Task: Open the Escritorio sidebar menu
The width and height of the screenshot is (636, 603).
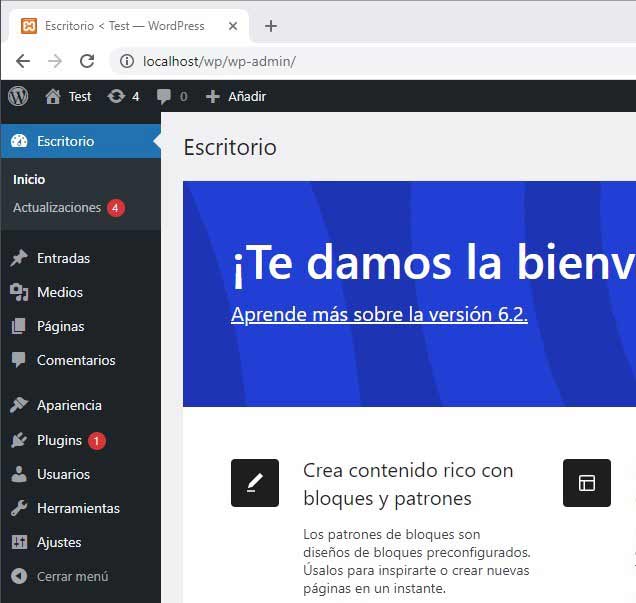Action: point(81,141)
